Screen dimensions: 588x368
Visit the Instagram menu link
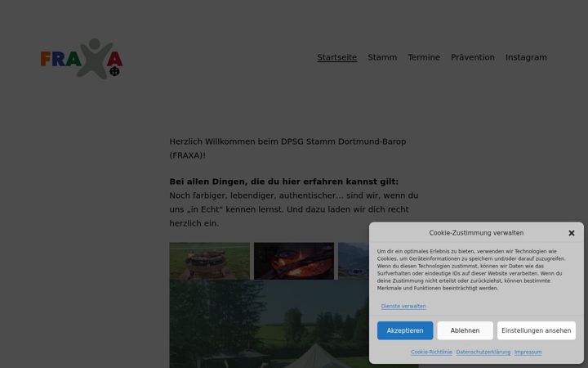coord(526,57)
